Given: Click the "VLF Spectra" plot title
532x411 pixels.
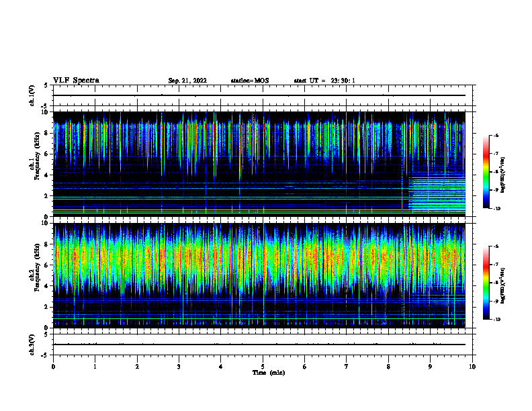Looking at the screenshot, I should pyautogui.click(x=76, y=81).
